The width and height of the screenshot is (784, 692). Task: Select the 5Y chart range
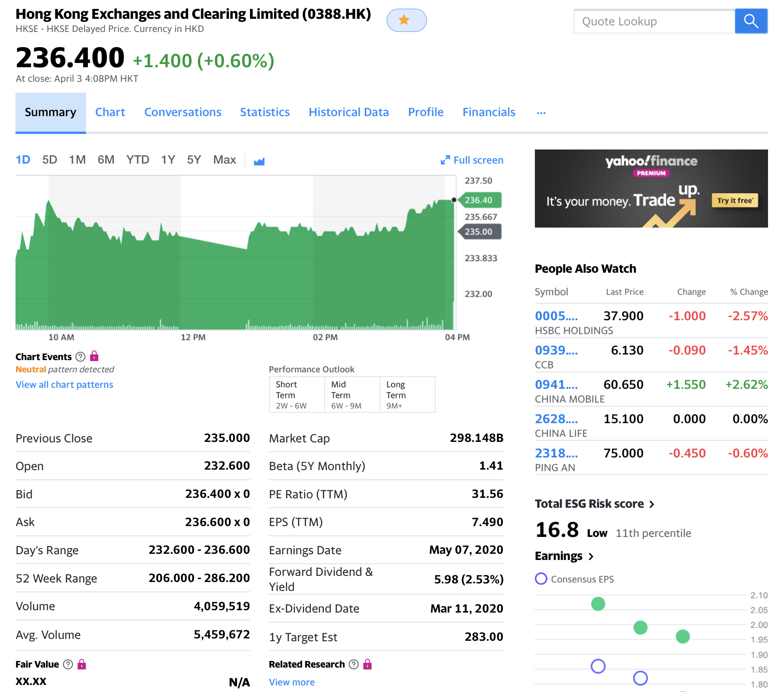pyautogui.click(x=194, y=160)
